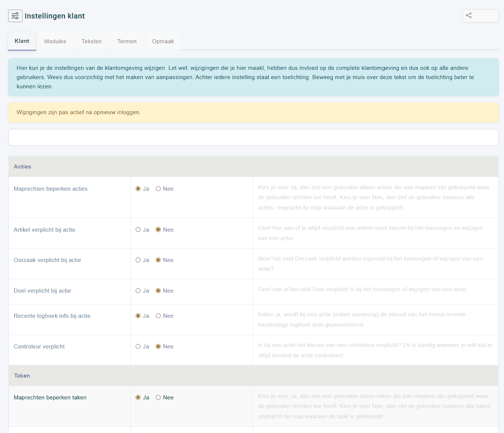504x433 pixels.
Task: Click the share icon button
Action: click(480, 16)
